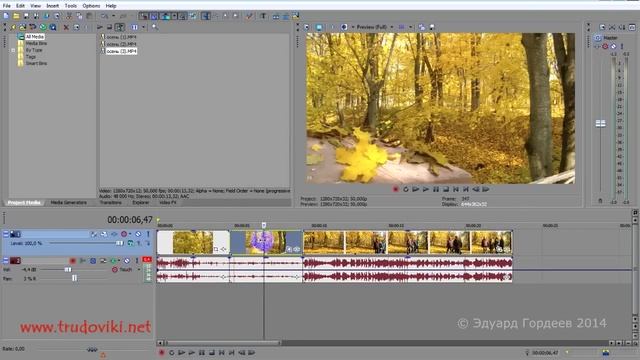The image size is (640, 360).
Task: Mute video track 1
Action: pyautogui.click(x=138, y=234)
